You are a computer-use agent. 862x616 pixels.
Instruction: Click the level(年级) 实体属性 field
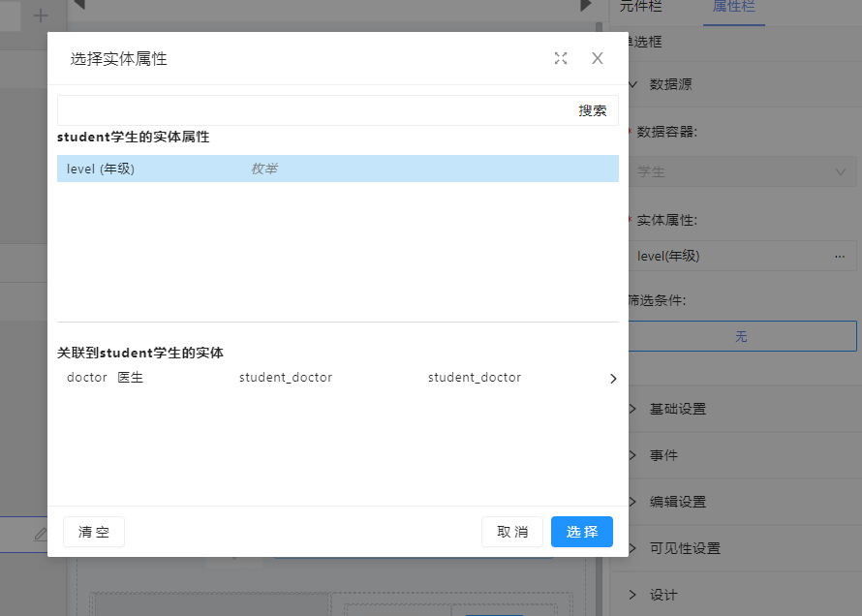tap(742, 256)
